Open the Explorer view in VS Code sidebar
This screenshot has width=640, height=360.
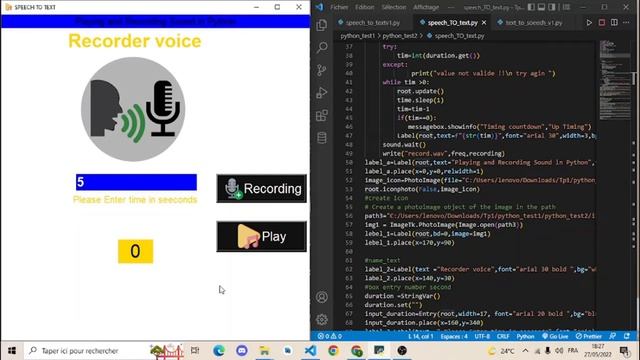tap(322, 25)
